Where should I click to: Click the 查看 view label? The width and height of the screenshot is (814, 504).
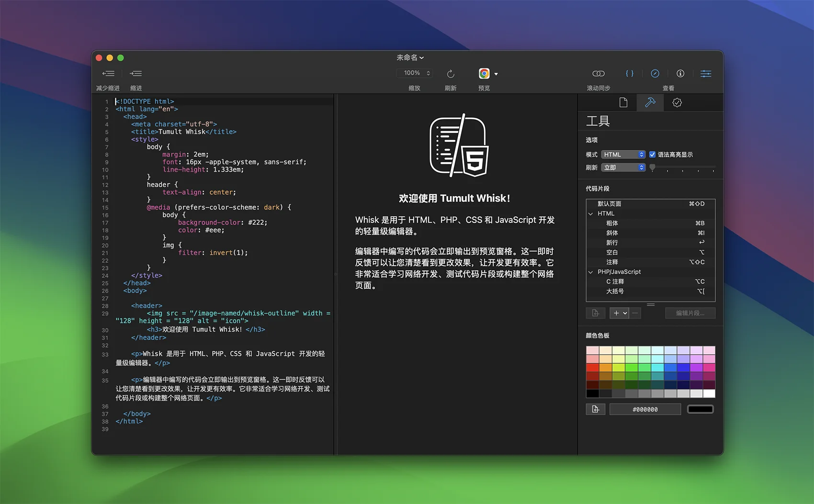(668, 88)
